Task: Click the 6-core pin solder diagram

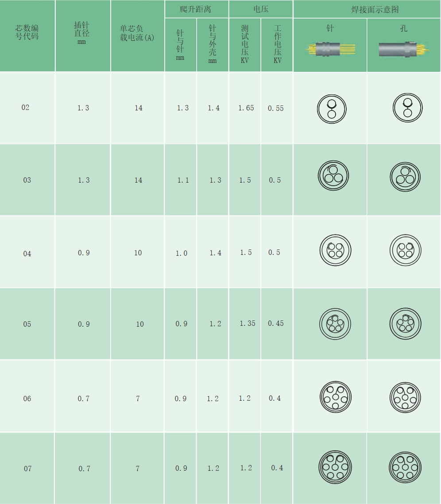Action: point(335,397)
